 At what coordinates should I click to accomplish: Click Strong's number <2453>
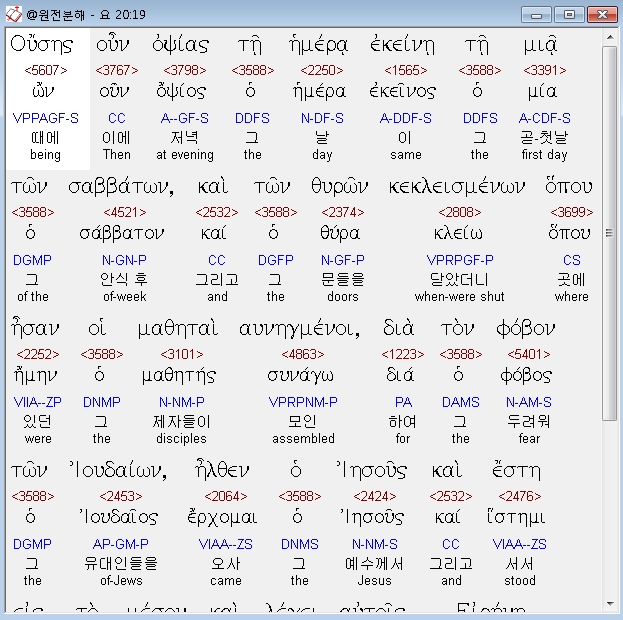[x=121, y=496]
